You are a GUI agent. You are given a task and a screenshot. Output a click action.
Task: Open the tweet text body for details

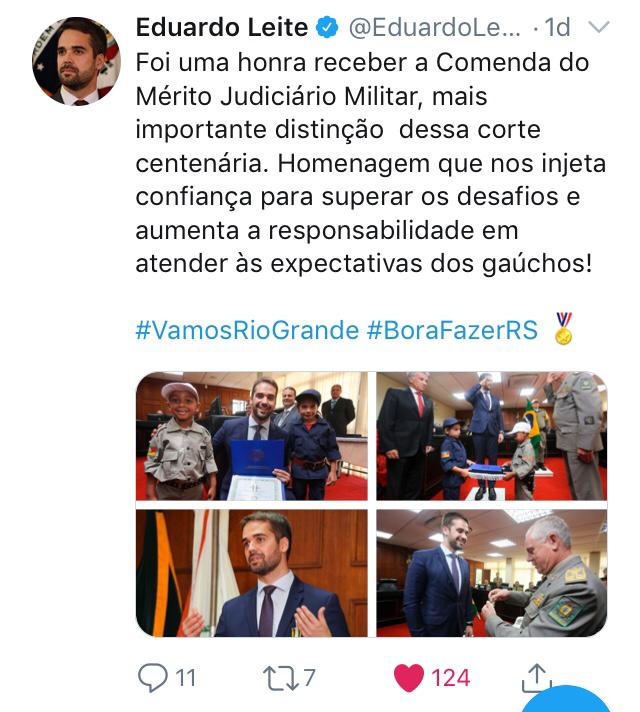click(371, 163)
